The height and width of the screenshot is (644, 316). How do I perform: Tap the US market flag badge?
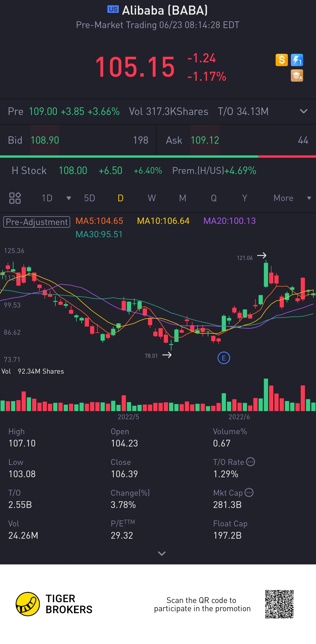[x=113, y=9]
